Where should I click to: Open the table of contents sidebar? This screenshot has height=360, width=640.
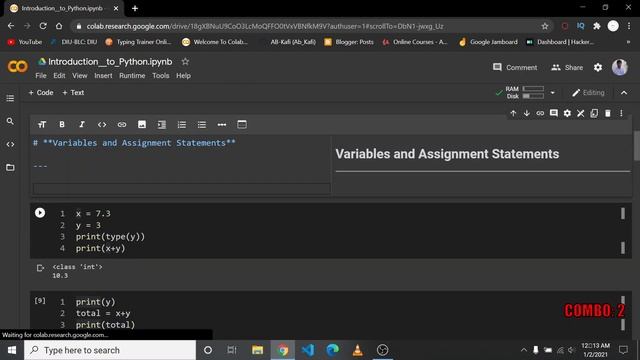click(10, 98)
